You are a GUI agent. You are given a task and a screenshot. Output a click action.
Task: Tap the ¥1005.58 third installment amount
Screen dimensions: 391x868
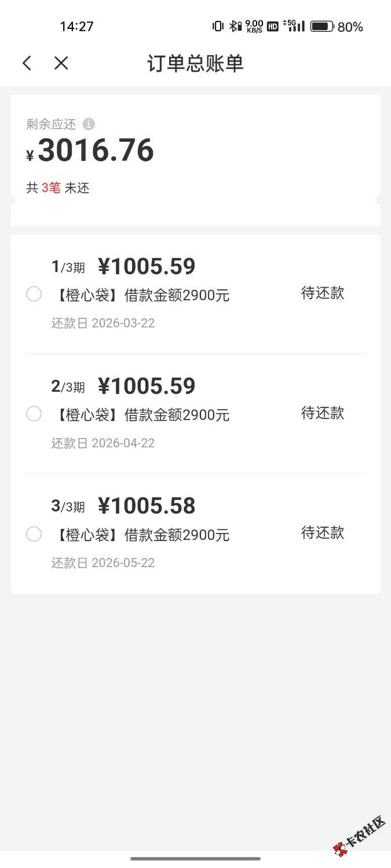(147, 506)
